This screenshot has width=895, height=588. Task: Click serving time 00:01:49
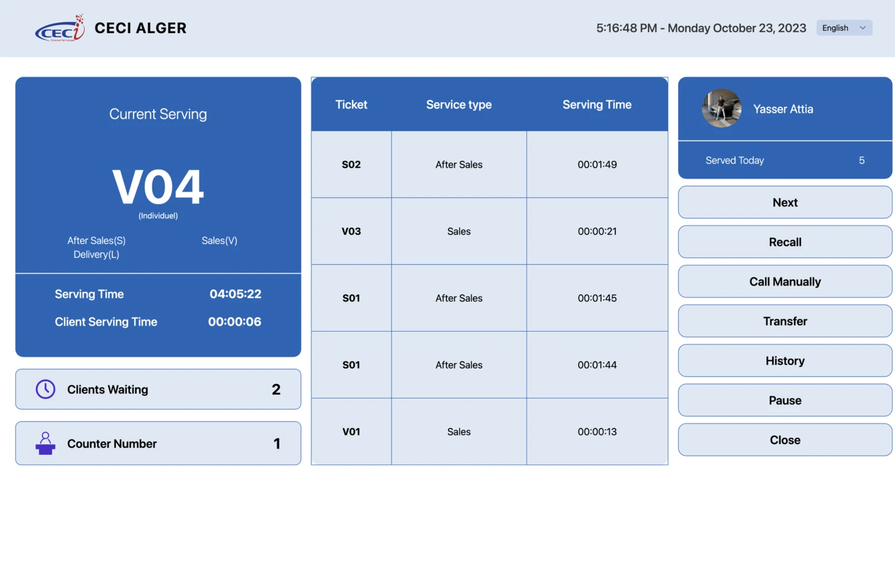(597, 164)
